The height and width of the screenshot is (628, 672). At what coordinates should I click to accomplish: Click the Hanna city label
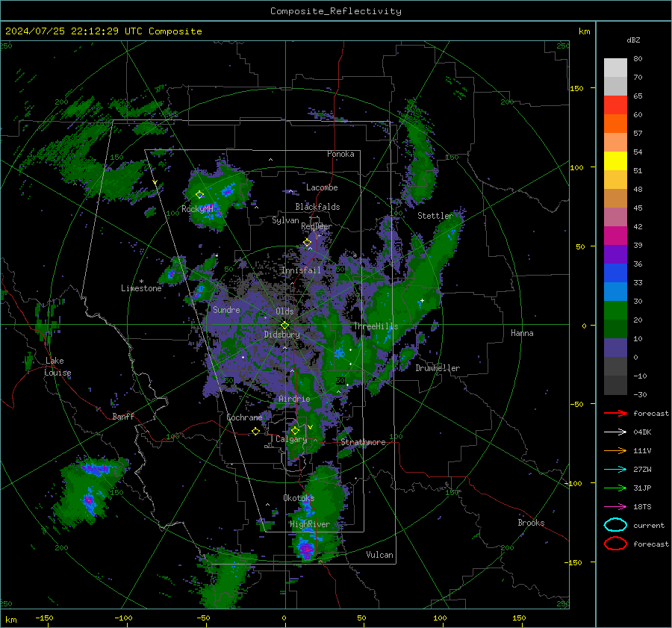(x=522, y=333)
